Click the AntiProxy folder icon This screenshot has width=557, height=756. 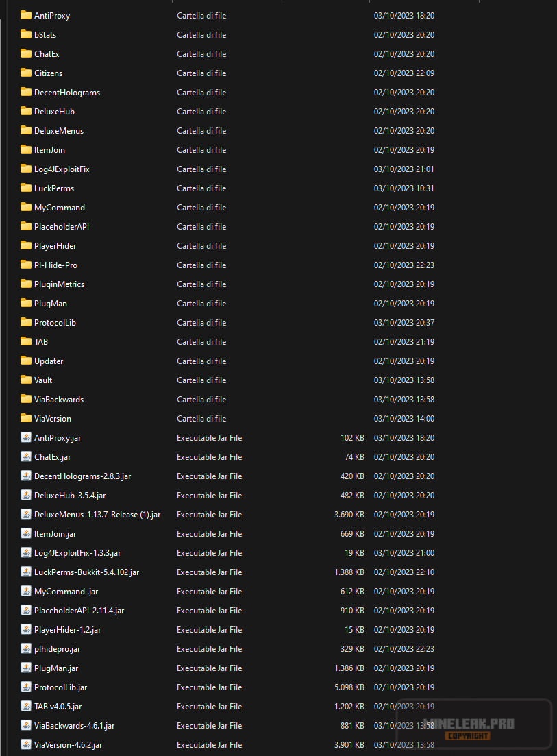click(x=26, y=15)
